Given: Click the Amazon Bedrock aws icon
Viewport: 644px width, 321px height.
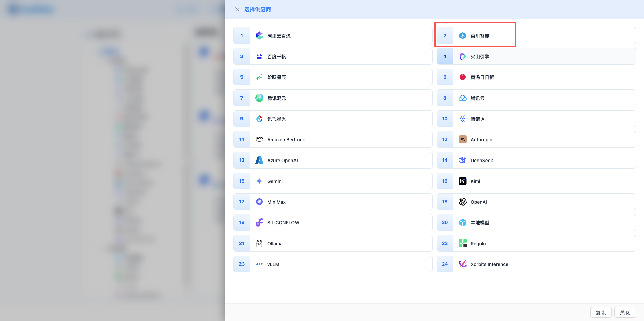Looking at the screenshot, I should click(259, 139).
